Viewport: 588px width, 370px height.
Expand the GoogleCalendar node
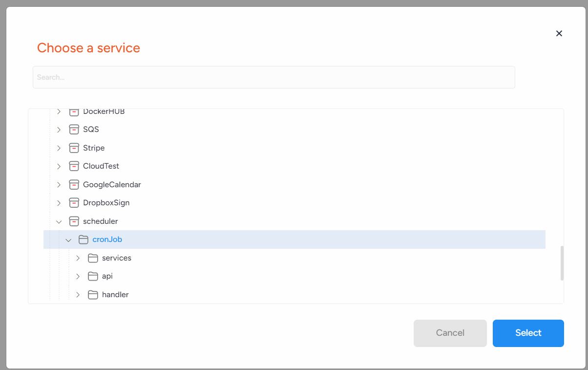click(x=59, y=185)
